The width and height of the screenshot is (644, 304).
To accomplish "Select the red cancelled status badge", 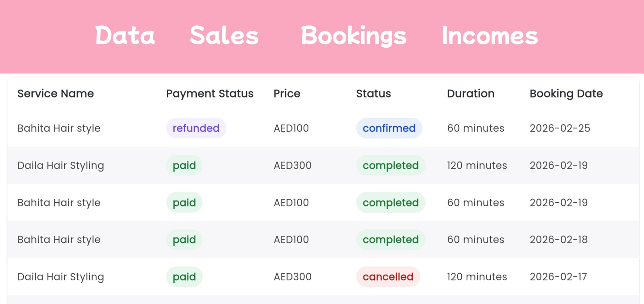I will 388,277.
